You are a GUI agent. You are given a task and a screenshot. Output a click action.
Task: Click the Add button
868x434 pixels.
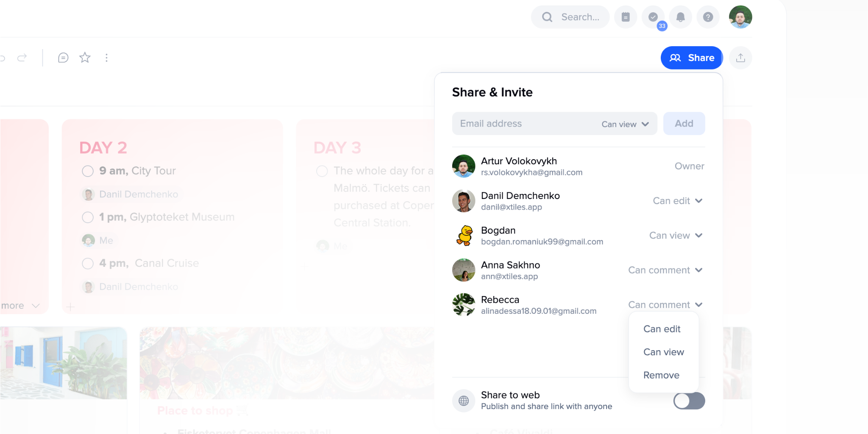coord(684,124)
